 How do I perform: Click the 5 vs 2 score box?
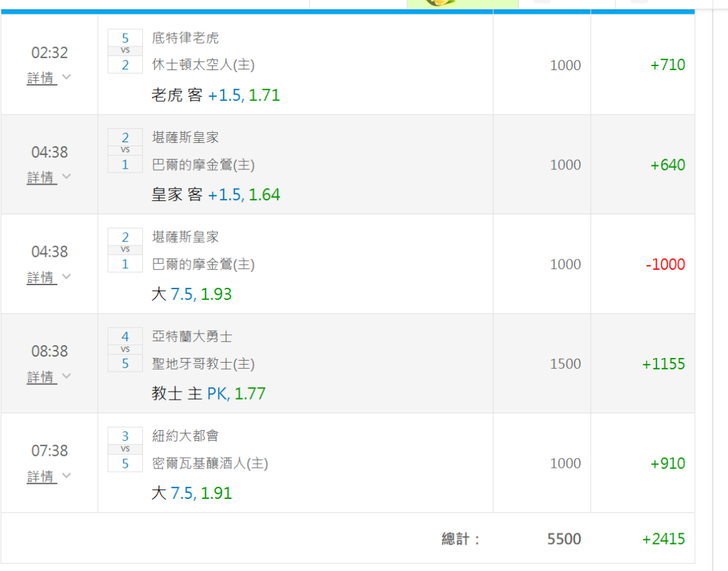pos(125,51)
